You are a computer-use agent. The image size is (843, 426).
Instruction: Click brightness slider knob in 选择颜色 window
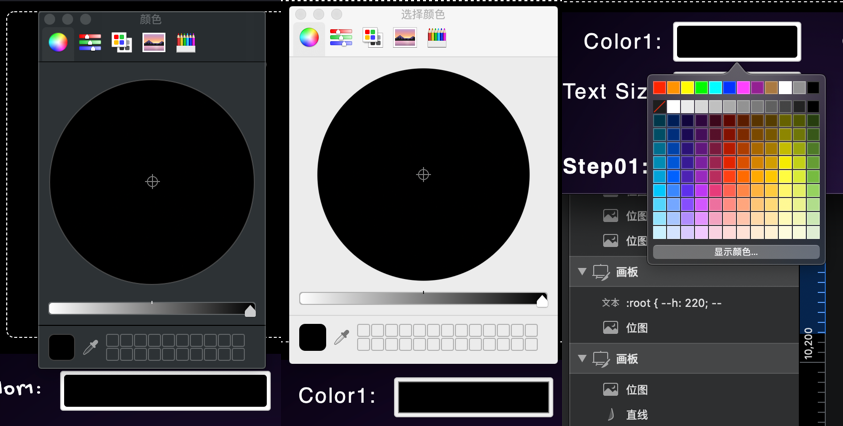tap(542, 301)
